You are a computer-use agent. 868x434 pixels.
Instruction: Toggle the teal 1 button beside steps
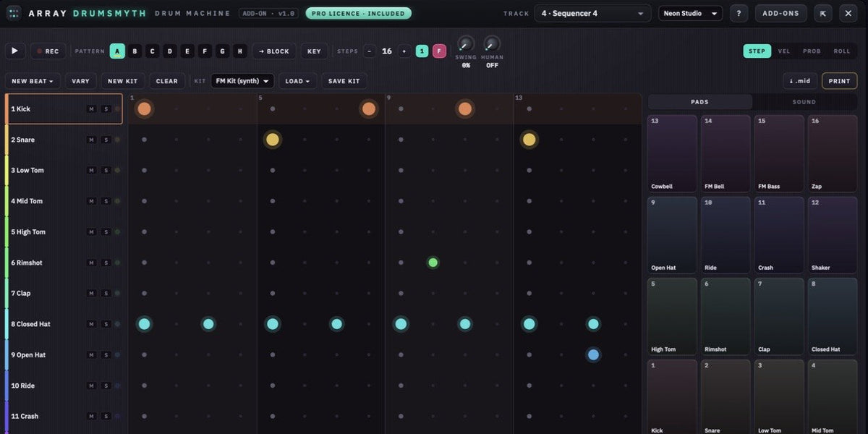click(x=422, y=51)
